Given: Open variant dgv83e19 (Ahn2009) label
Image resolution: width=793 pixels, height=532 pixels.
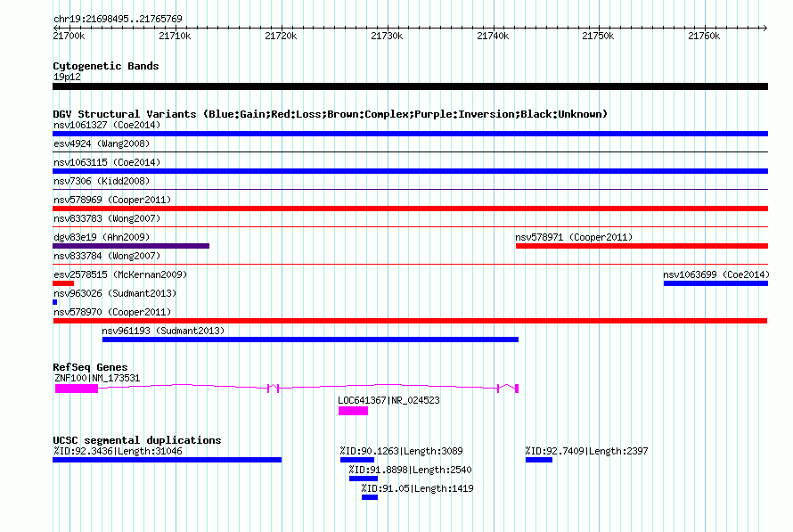Looking at the screenshot, I should coord(102,237).
